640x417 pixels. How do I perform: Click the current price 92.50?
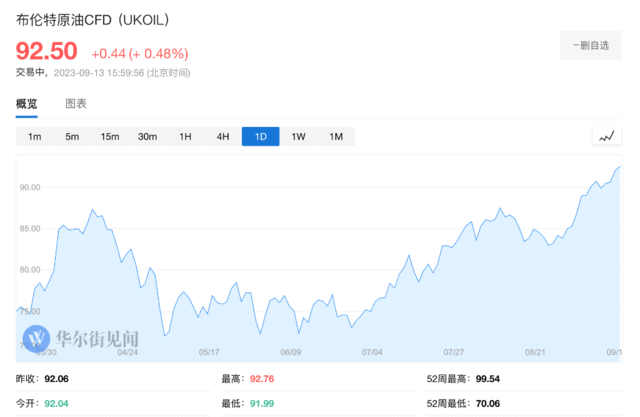[47, 51]
